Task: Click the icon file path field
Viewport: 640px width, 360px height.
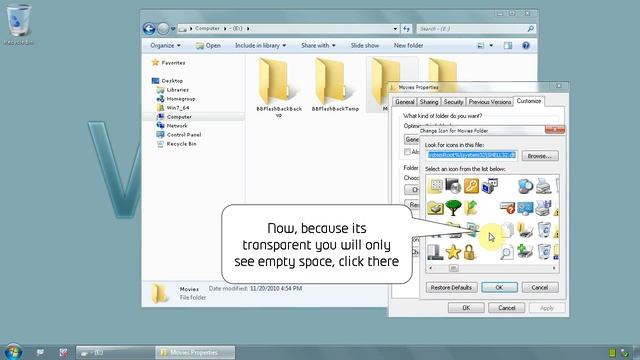Action: (x=472, y=156)
